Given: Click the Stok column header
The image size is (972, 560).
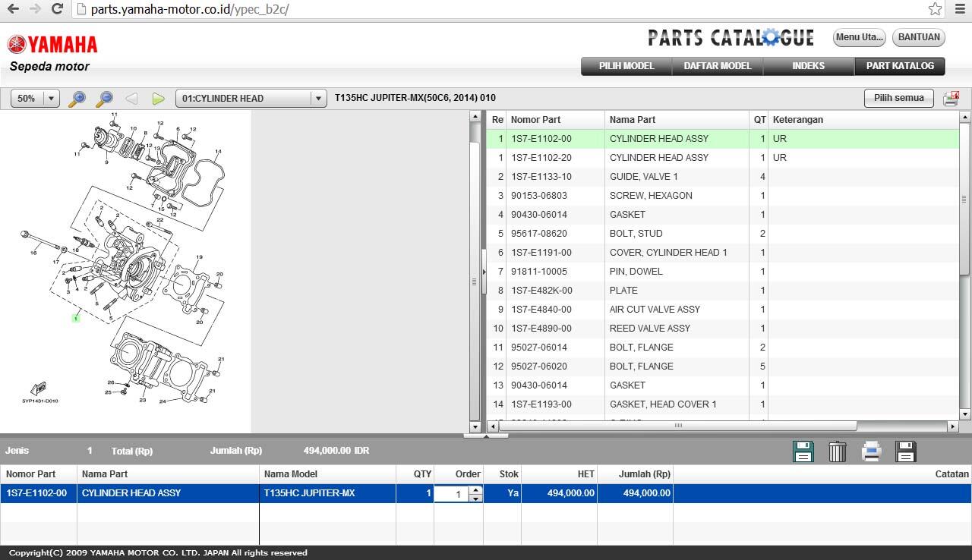Looking at the screenshot, I should tap(502, 474).
